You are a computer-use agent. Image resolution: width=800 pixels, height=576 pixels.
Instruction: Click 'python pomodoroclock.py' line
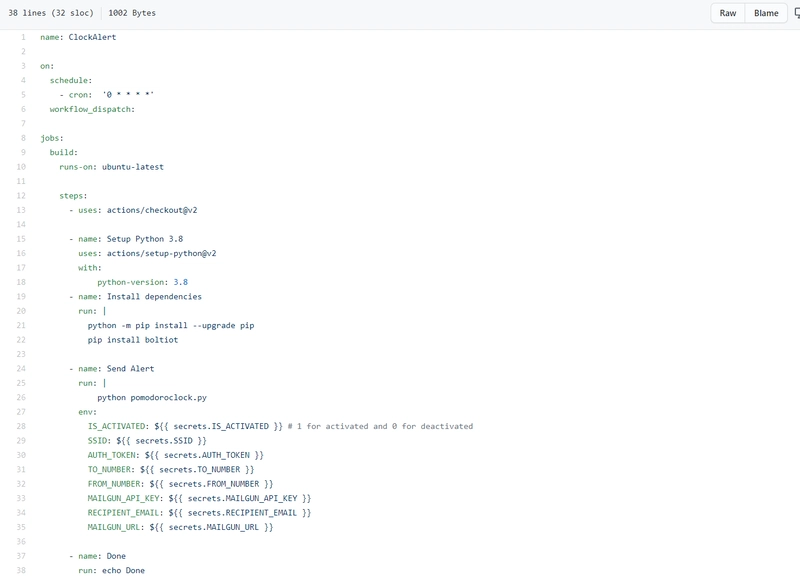pos(152,397)
